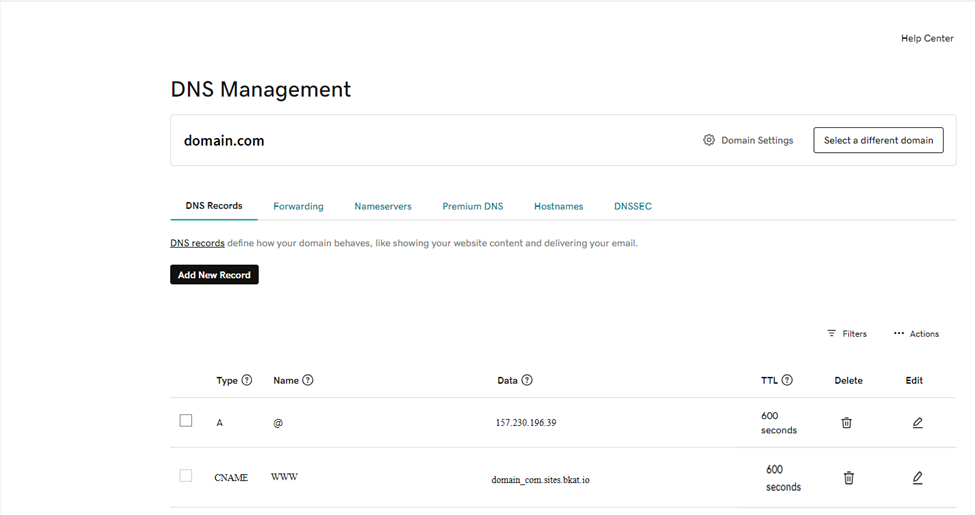Click Select a different domain button
Image resolution: width=975 pixels, height=515 pixels.
(877, 141)
